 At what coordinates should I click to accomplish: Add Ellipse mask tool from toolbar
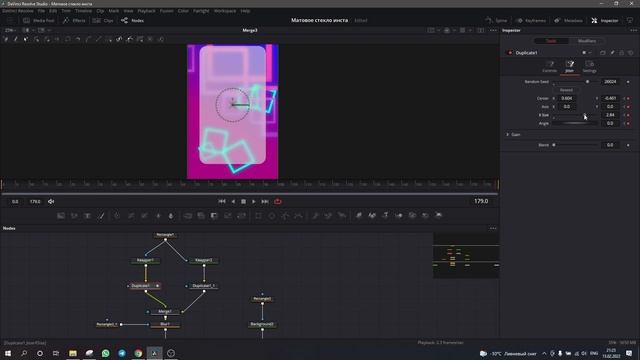click(272, 216)
